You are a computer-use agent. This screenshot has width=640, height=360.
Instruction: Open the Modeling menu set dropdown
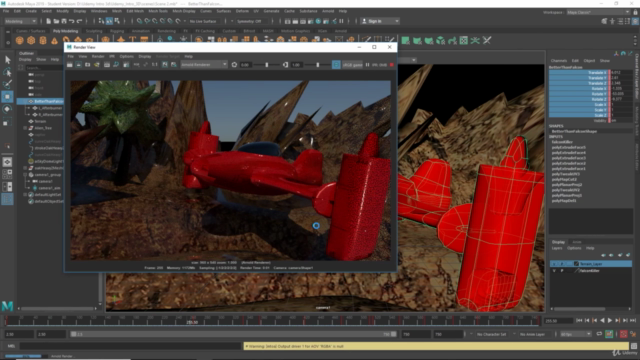tap(20, 21)
